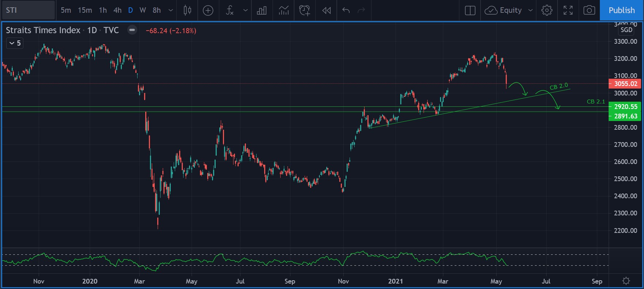Toggle the SGD currency label on price axis
This screenshot has width=644, height=289.
(x=626, y=30)
